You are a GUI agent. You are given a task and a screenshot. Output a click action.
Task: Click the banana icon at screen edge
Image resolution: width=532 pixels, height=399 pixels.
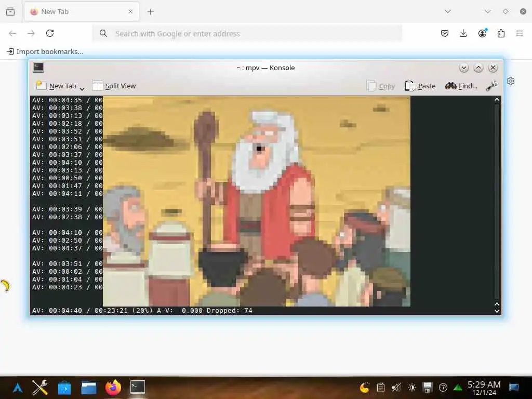point(5,286)
